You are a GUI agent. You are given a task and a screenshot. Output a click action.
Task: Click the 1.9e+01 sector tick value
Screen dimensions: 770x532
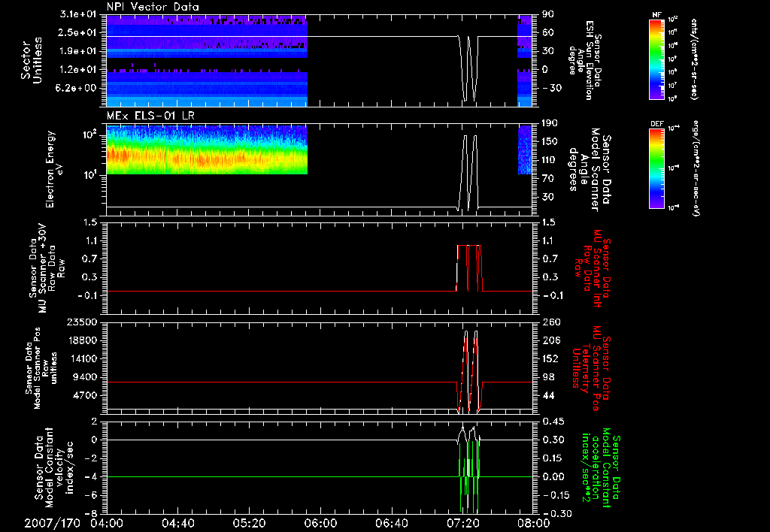[x=78, y=51]
